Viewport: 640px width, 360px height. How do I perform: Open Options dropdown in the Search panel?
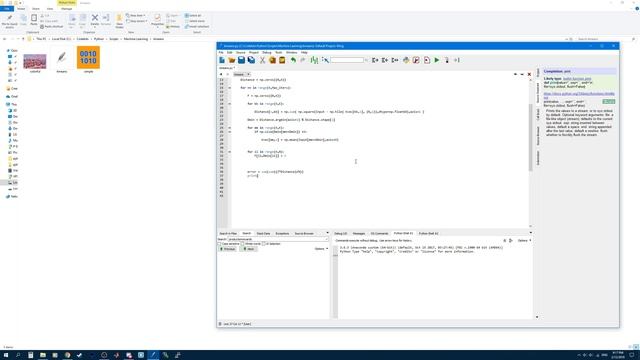[321, 249]
